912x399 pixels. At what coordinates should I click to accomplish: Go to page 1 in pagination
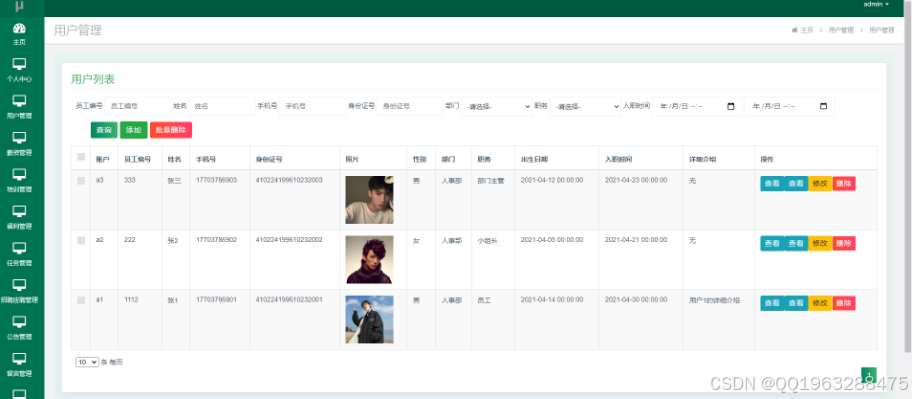click(869, 376)
